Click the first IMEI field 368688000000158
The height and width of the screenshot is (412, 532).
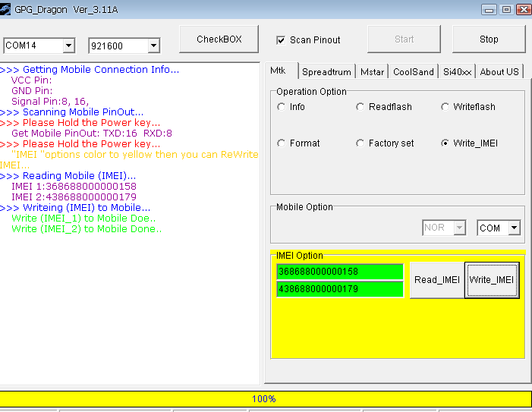[339, 272]
